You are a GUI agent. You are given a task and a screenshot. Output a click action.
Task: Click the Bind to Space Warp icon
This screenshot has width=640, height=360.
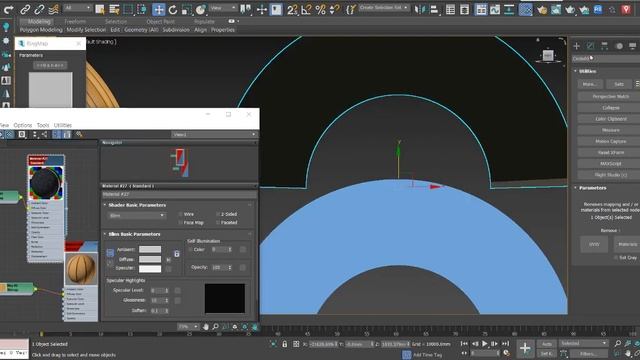click(x=53, y=9)
